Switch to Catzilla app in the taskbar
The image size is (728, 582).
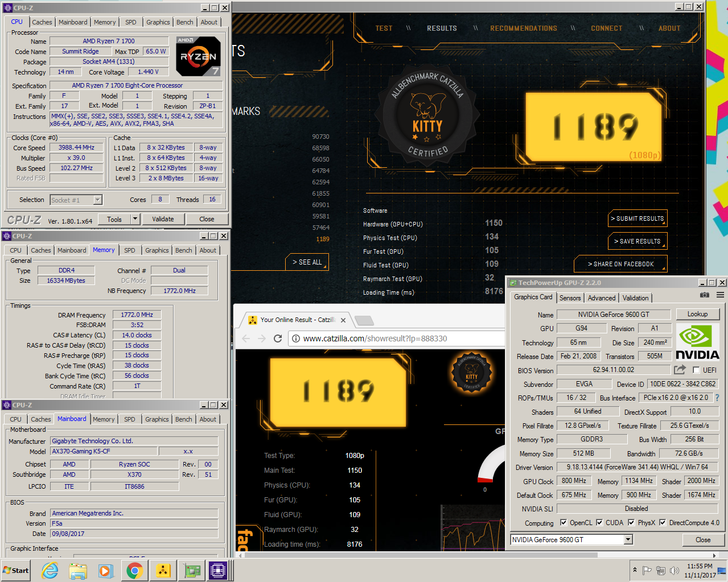click(163, 570)
